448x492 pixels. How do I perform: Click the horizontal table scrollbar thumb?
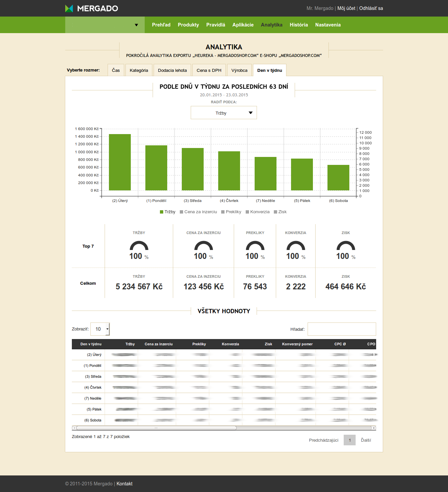click(156, 428)
